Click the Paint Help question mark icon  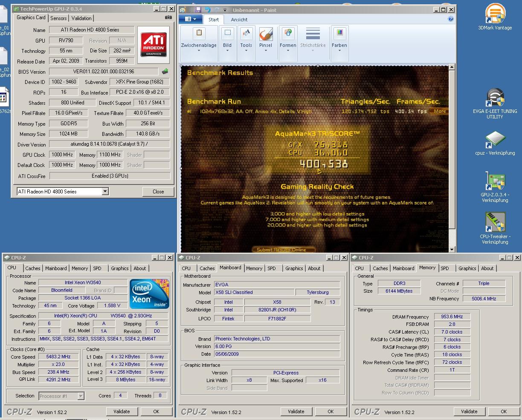pyautogui.click(x=451, y=19)
